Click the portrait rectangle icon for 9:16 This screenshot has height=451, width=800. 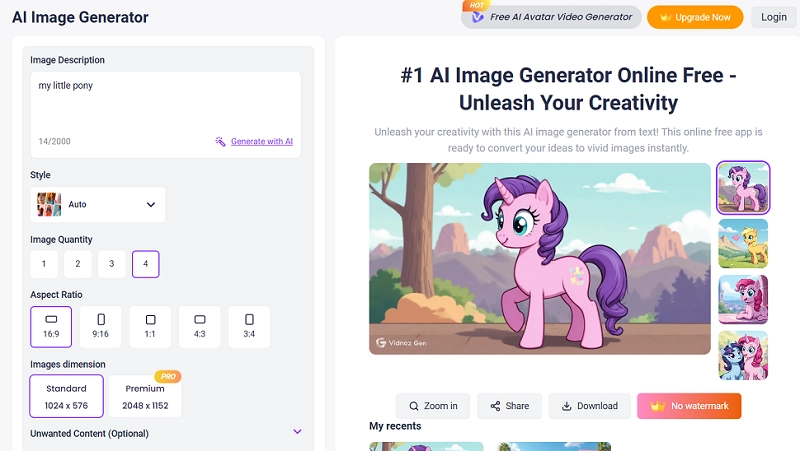click(101, 319)
